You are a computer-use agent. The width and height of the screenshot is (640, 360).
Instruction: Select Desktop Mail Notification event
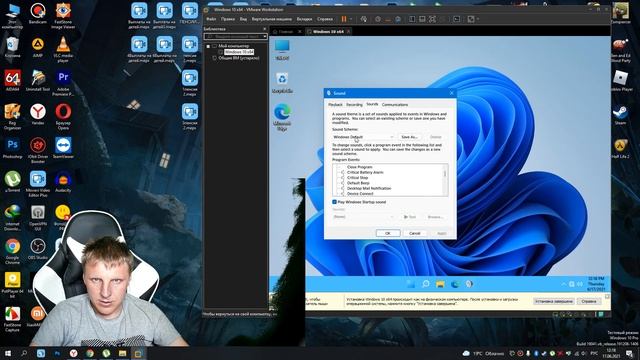pyautogui.click(x=369, y=188)
